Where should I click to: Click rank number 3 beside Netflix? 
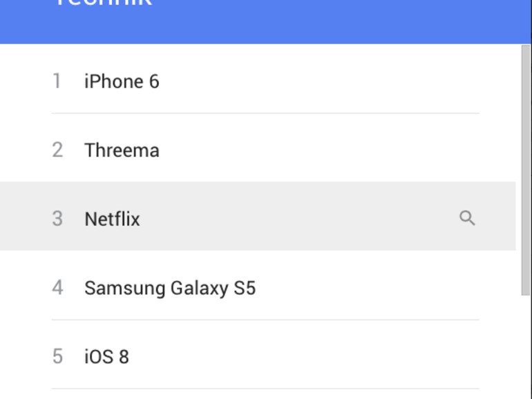pos(57,219)
